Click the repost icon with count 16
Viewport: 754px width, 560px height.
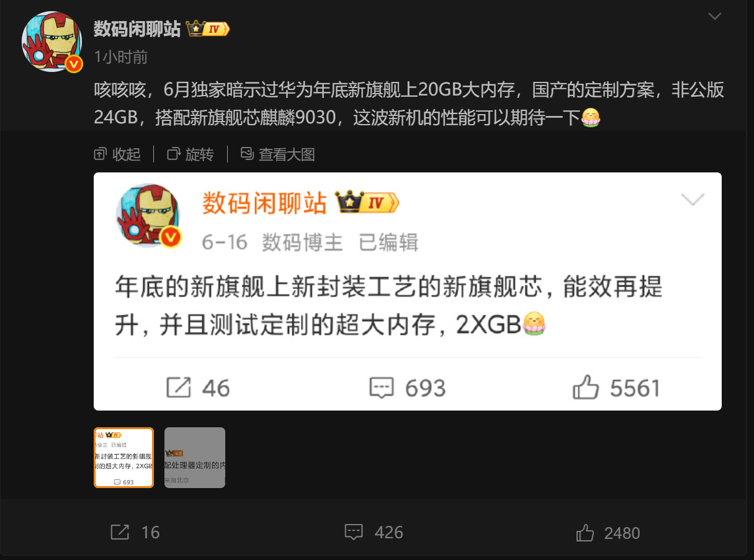[120, 532]
